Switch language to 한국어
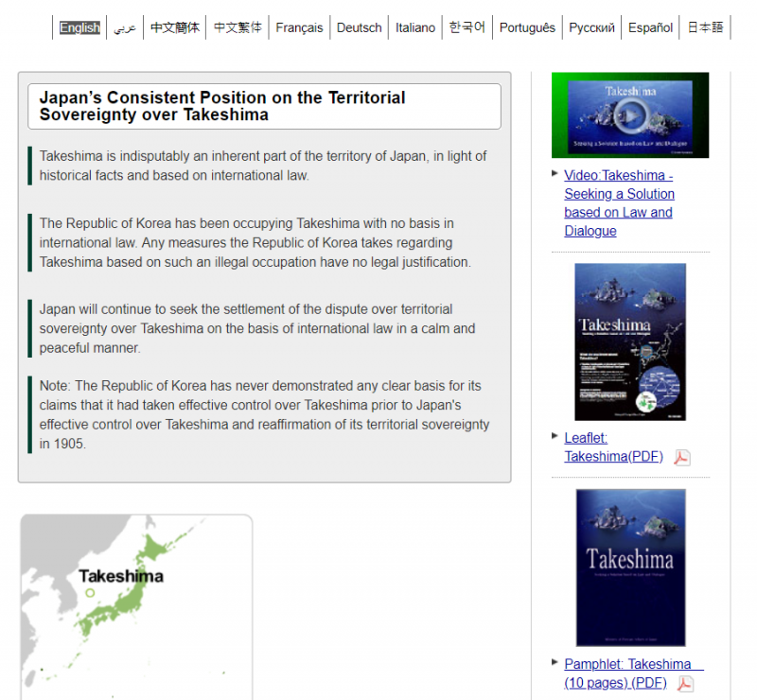Screen dimensions: 757x700 click(467, 27)
